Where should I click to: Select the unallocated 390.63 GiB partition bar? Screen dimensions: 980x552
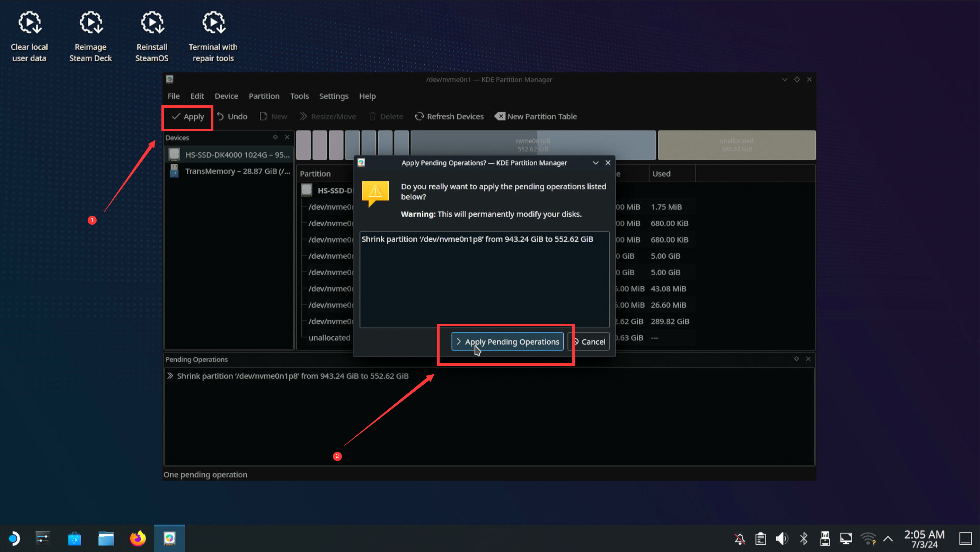(x=736, y=145)
